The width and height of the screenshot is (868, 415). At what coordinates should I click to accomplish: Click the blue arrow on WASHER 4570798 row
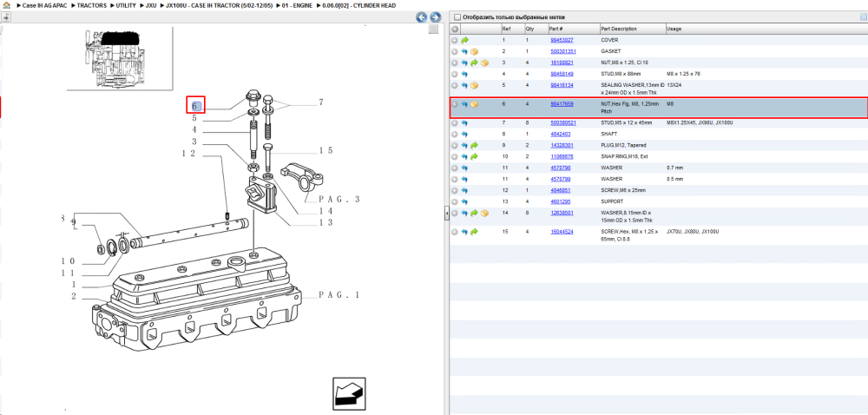pyautogui.click(x=465, y=168)
